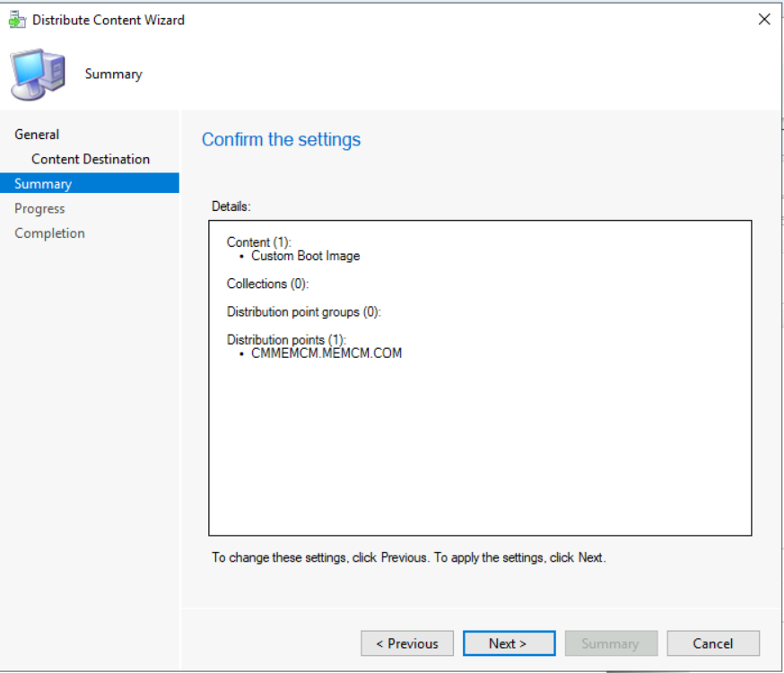784x673 pixels.
Task: Close the Distribute Content Wizard window
Action: tap(764, 20)
